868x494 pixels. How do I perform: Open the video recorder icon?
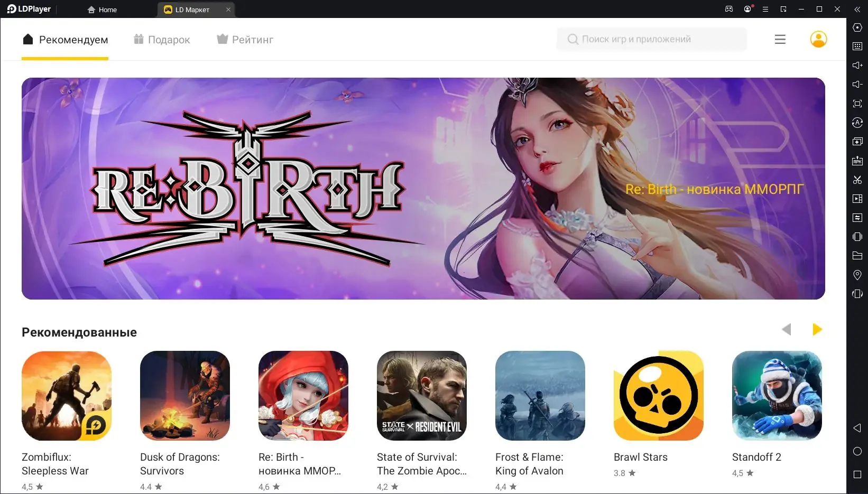[857, 199]
